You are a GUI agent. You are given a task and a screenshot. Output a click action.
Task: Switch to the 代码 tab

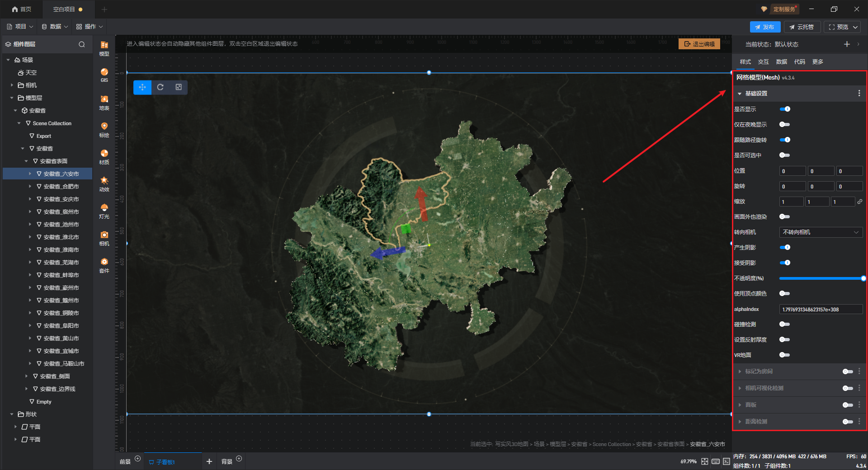799,62
